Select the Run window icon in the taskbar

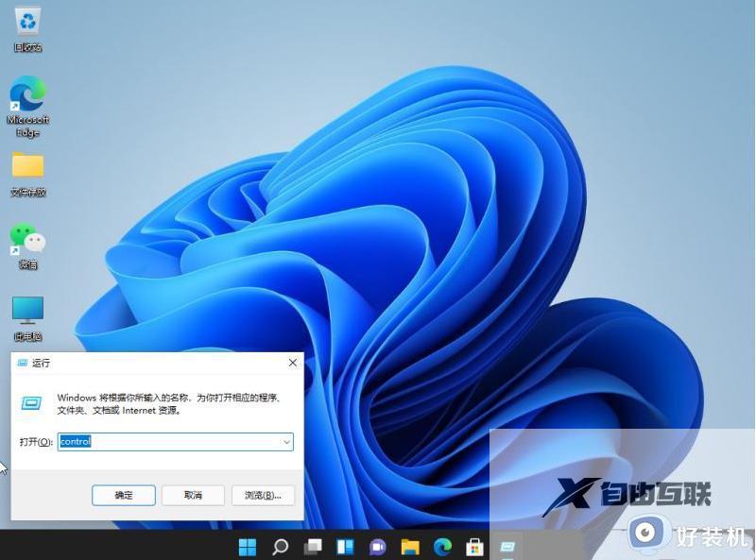[507, 546]
